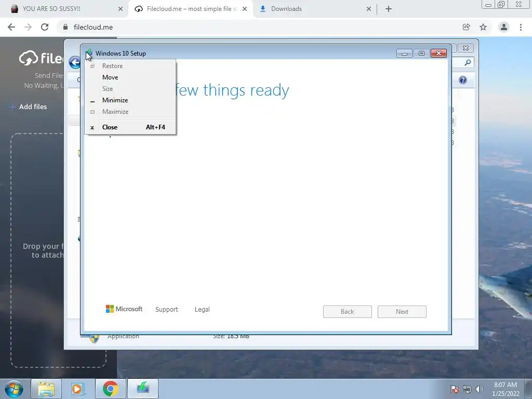Click the Back button in setup

[x=348, y=312]
